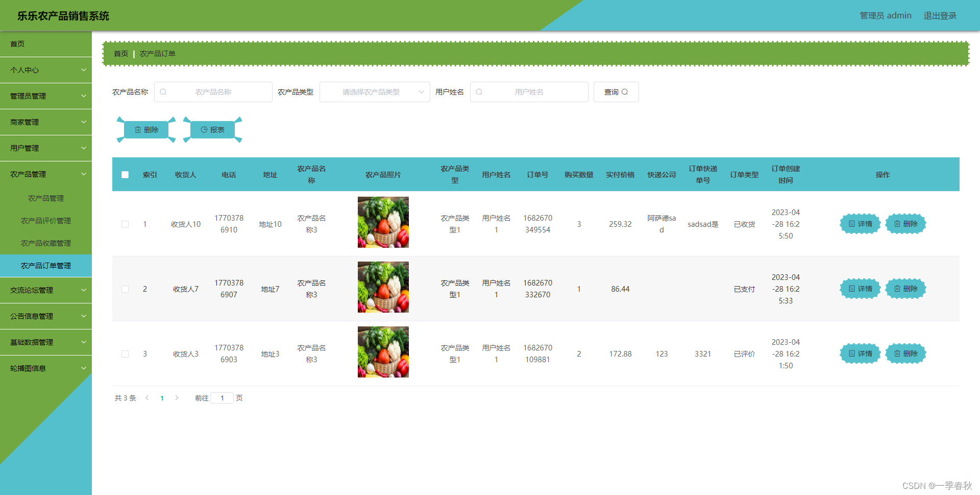
Task: Click the 共 3 条 total count
Action: point(125,398)
